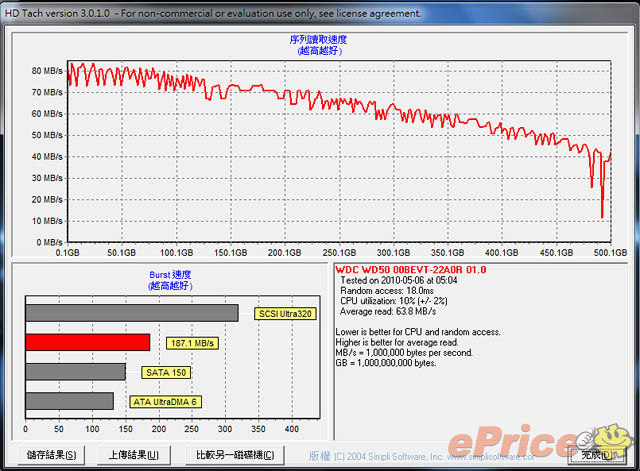Click the gray SCSI Ultra320 bar
Viewport: 640px width, 471px height.
point(132,313)
